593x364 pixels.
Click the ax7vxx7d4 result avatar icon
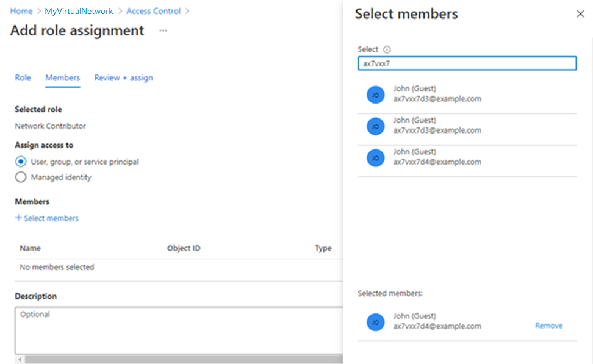[x=375, y=158]
